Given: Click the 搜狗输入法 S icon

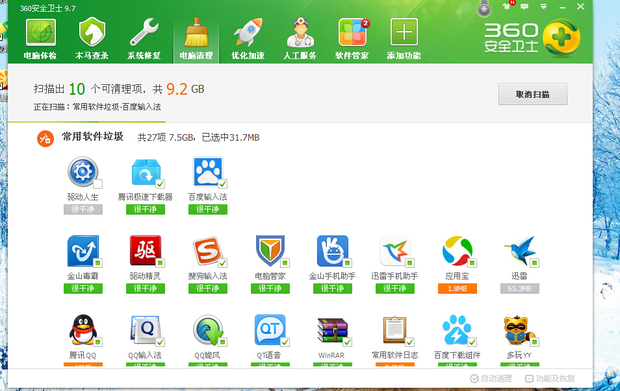Looking at the screenshot, I should pyautogui.click(x=207, y=251).
